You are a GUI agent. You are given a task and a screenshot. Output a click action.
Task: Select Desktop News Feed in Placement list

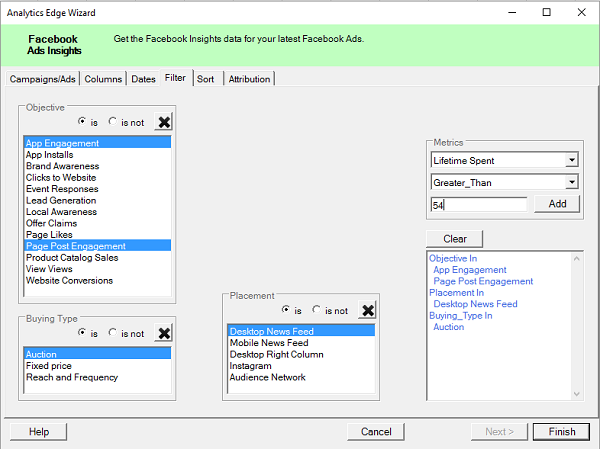pyautogui.click(x=302, y=331)
